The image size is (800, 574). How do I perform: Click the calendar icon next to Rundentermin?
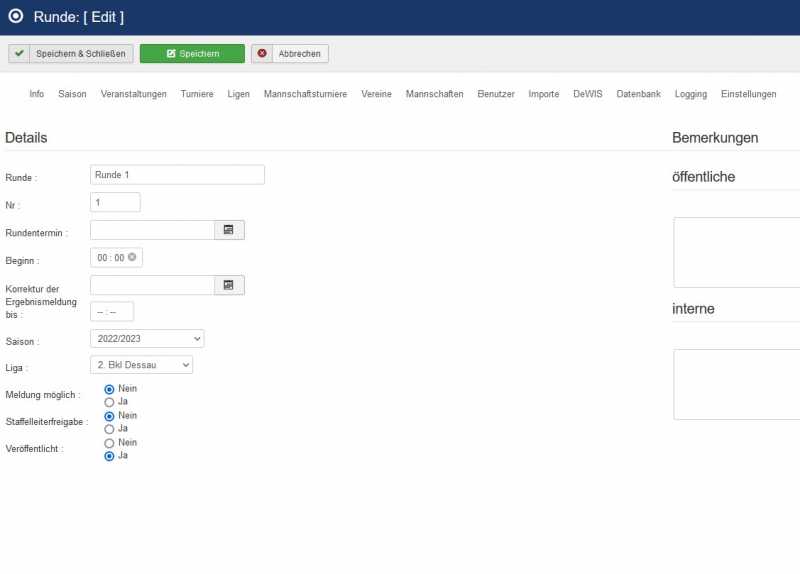pos(229,230)
